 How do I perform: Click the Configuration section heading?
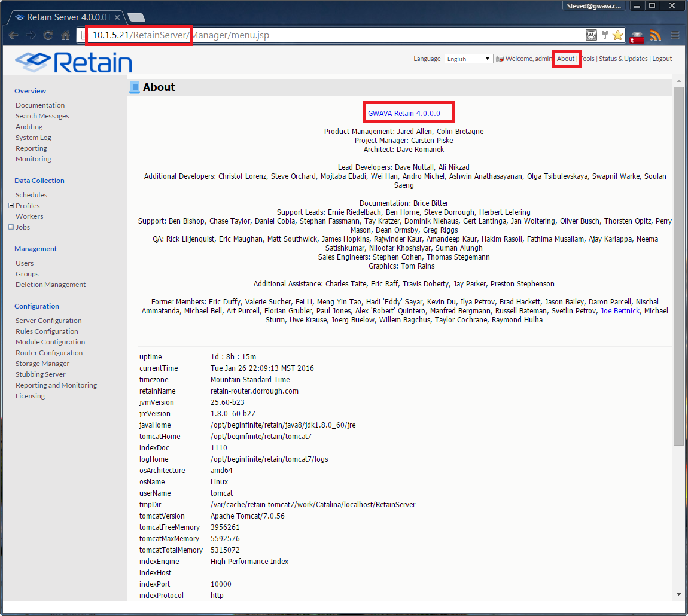pos(37,306)
